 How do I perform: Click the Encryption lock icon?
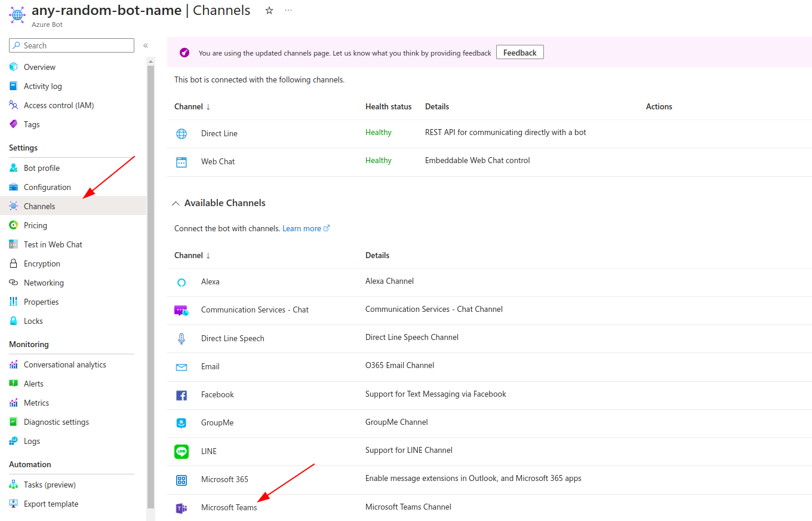14,263
